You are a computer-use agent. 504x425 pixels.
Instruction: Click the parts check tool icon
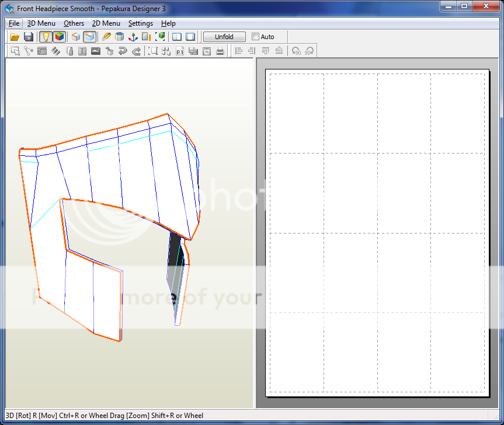(69, 51)
